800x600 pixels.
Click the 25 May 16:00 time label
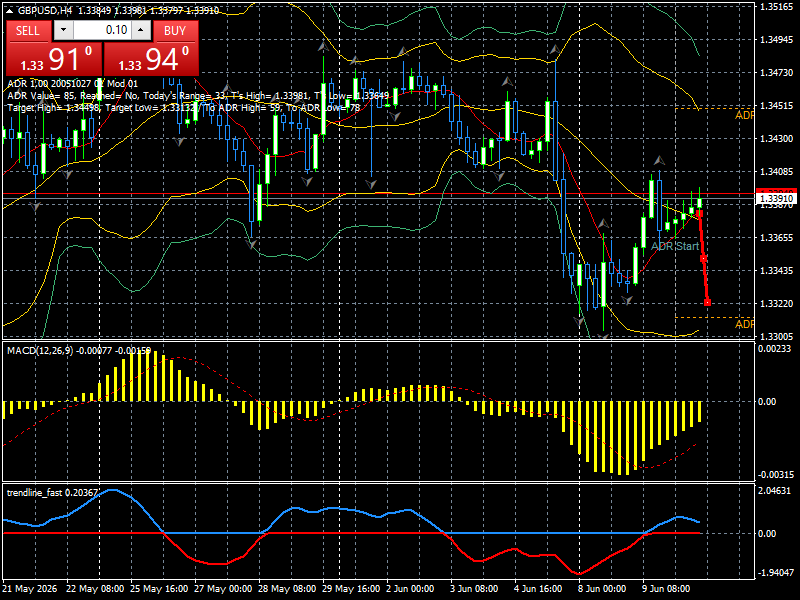pos(159,588)
